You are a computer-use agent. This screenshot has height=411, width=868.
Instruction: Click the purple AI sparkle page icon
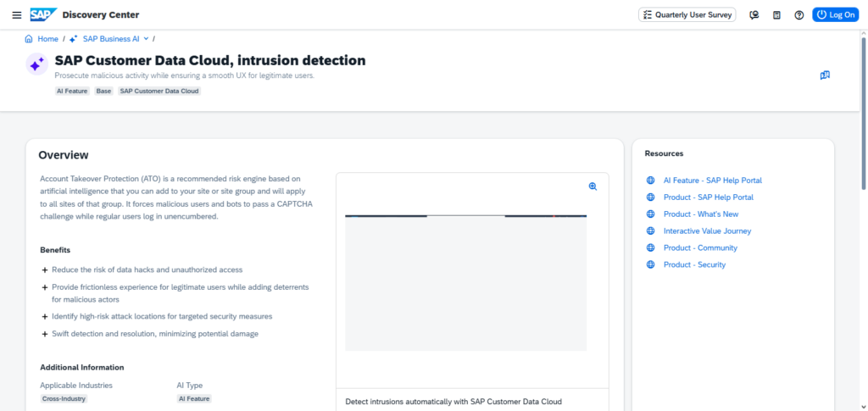(36, 64)
